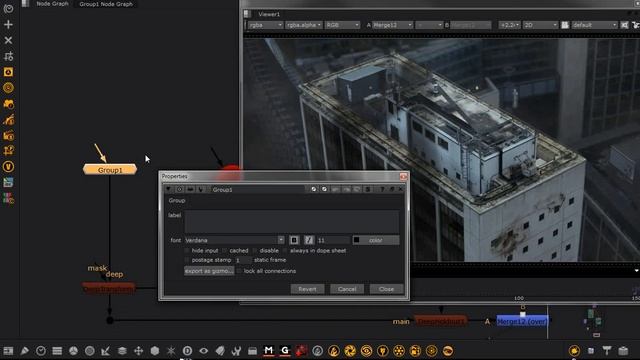Open the Filter nodes menu (orange circle)
Image resolution: width=640 pixels, height=360 pixels.
click(8, 88)
